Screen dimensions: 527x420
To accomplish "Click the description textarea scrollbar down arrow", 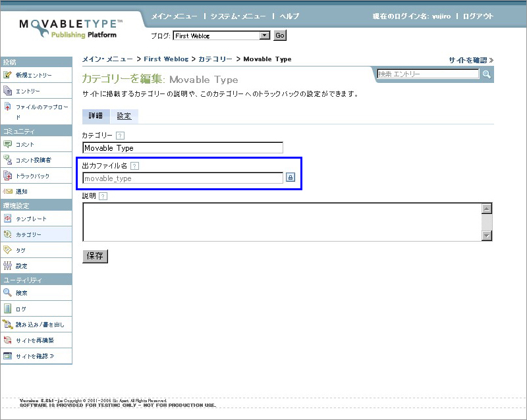I will tap(487, 235).
